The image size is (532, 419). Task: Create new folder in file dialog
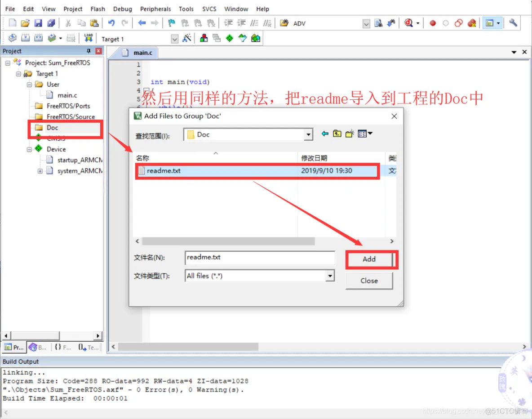(x=350, y=134)
